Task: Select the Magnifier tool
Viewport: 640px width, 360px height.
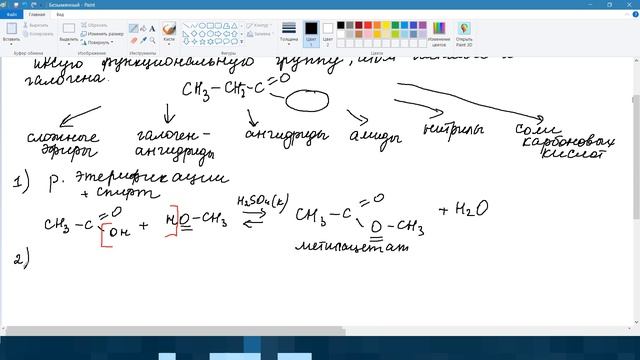Action: [x=152, y=40]
